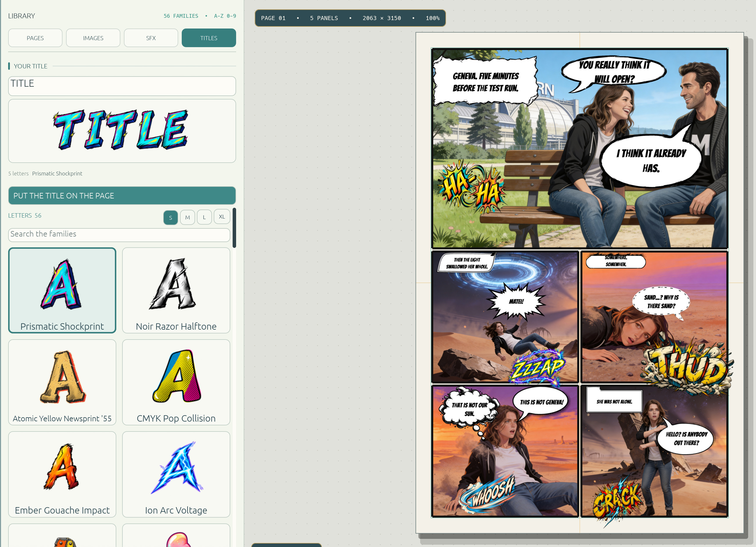The image size is (756, 547).
Task: Open the TITLES tab
Action: [x=209, y=38]
